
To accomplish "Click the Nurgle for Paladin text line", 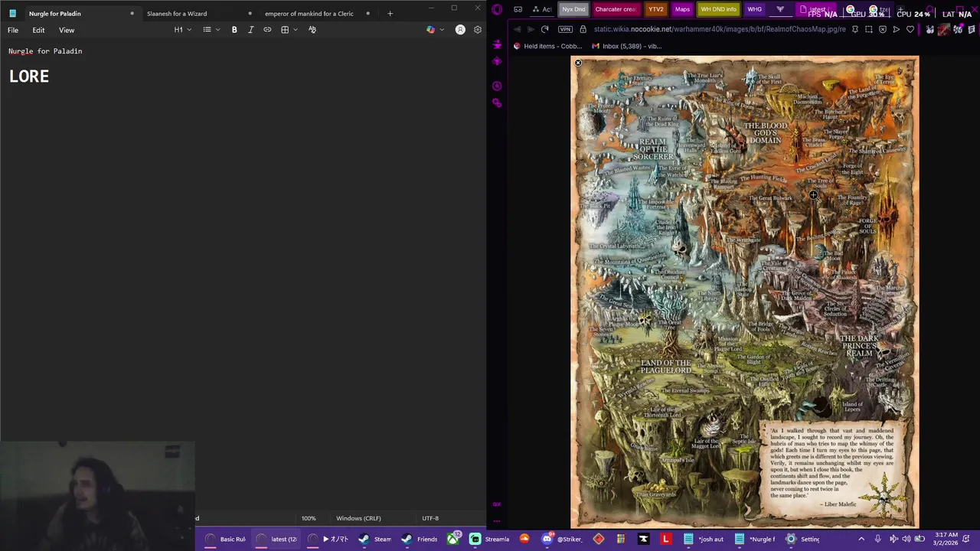I will pos(45,51).
